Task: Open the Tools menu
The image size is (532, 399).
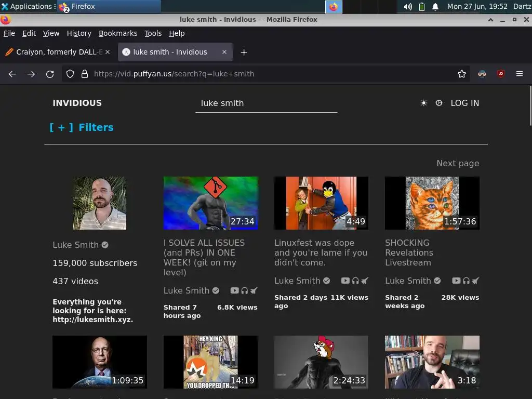Action: pyautogui.click(x=153, y=33)
